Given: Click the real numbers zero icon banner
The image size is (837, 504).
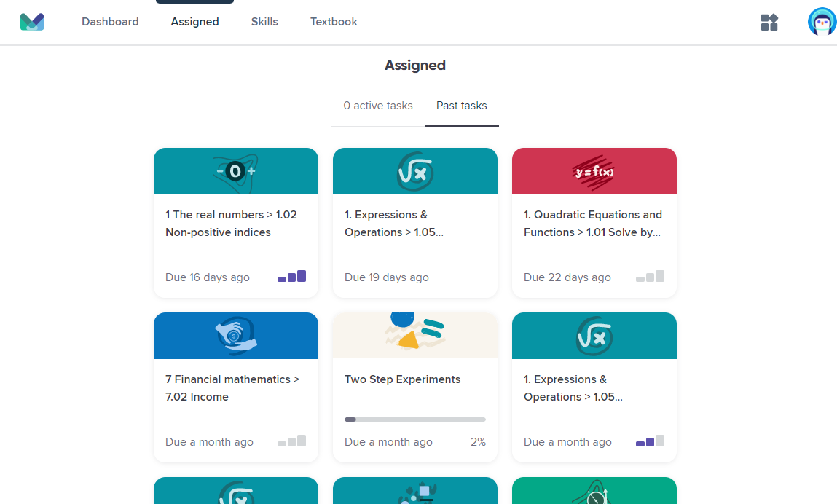Looking at the screenshot, I should click(236, 171).
